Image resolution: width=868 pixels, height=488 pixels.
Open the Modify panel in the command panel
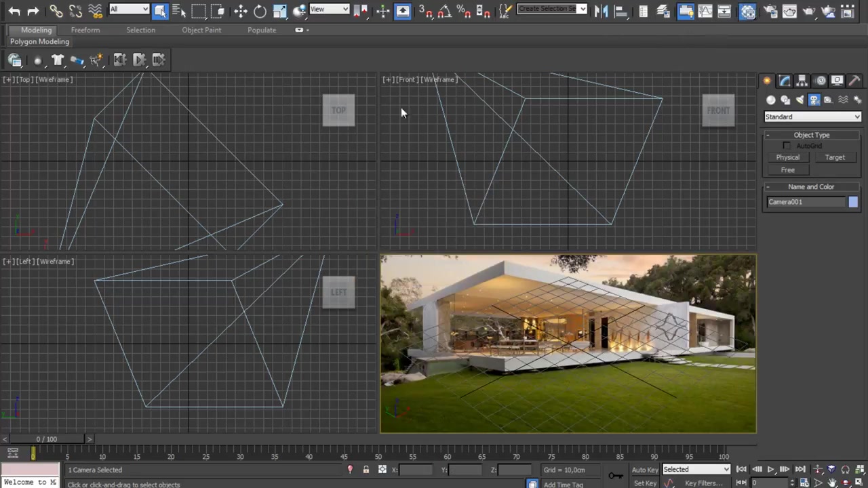click(785, 81)
